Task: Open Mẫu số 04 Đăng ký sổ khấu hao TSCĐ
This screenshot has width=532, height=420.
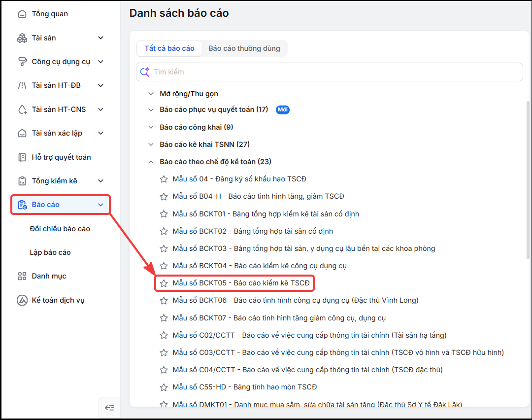Action: coord(239,179)
